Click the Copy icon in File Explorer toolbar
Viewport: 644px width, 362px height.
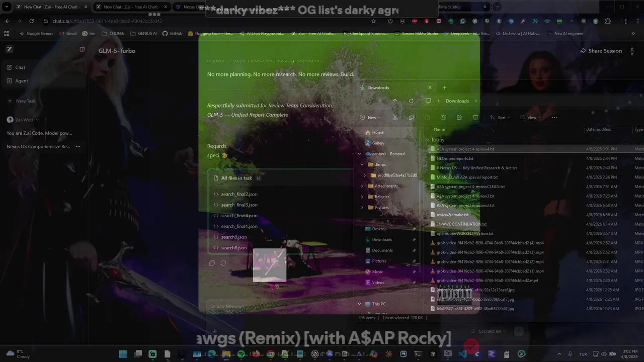411,118
